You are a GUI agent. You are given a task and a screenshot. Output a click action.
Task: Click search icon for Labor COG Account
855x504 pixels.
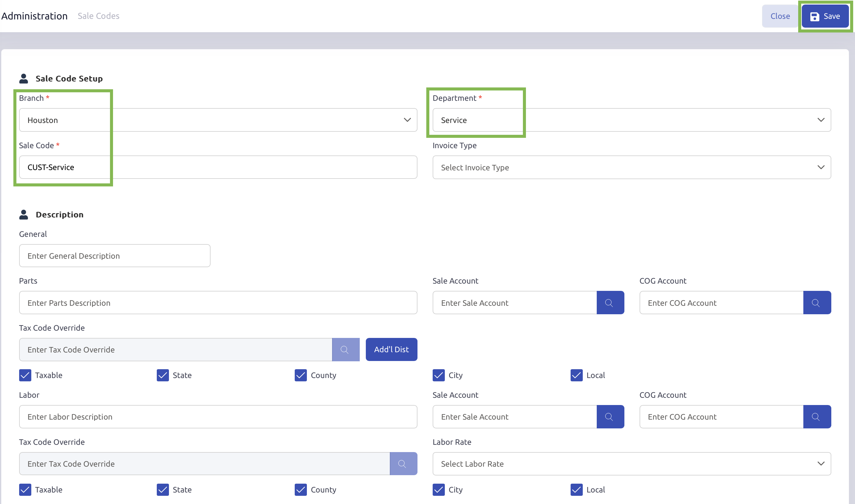pos(817,417)
